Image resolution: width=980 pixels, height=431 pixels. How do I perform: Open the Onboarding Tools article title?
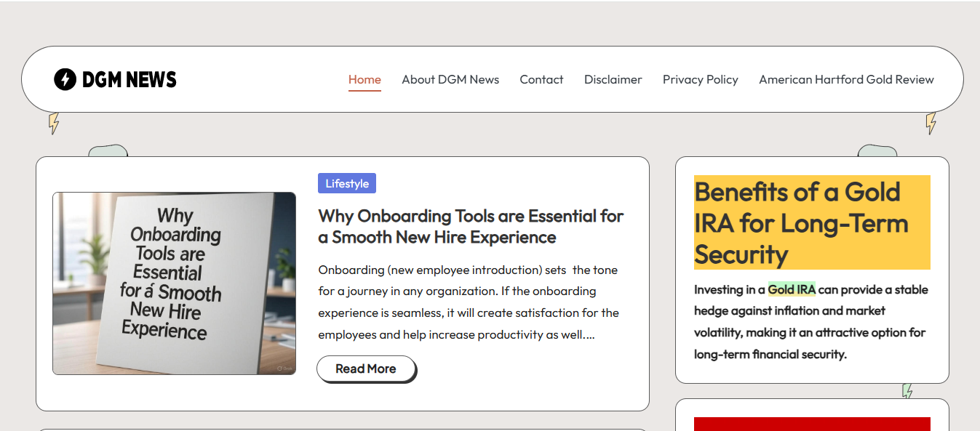[x=471, y=227]
